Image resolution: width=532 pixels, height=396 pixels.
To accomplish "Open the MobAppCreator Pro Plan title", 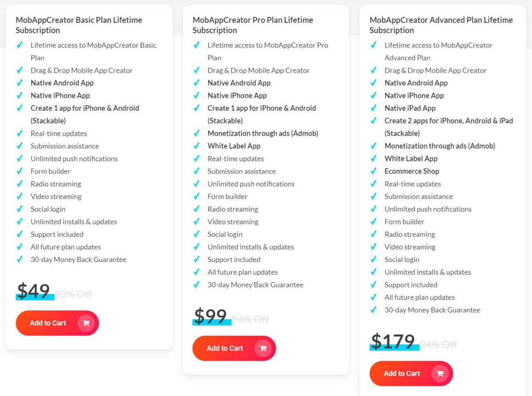I will click(x=253, y=24).
